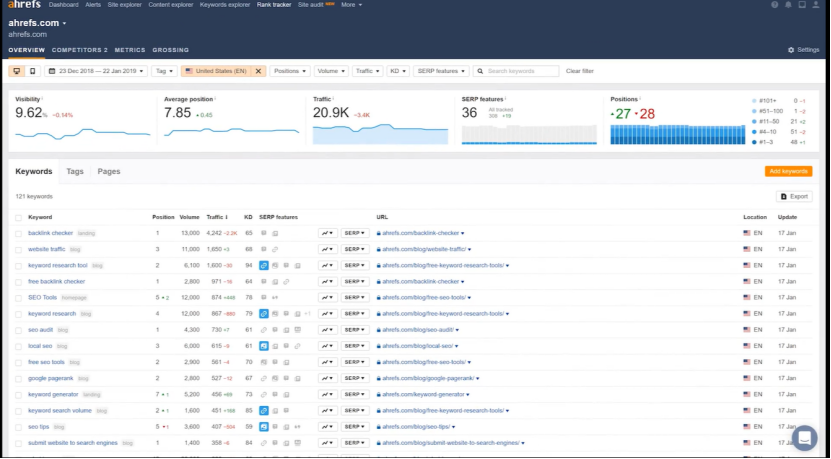Tick checkbox for SEO Tools keyword
The width and height of the screenshot is (831, 459).
19,298
